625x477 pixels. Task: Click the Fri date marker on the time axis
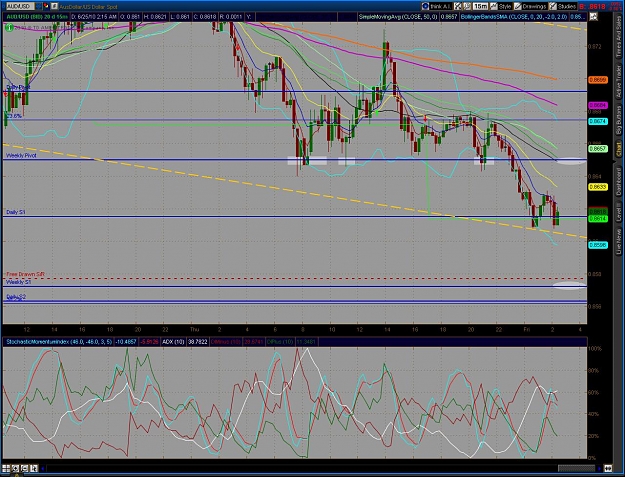coord(527,329)
